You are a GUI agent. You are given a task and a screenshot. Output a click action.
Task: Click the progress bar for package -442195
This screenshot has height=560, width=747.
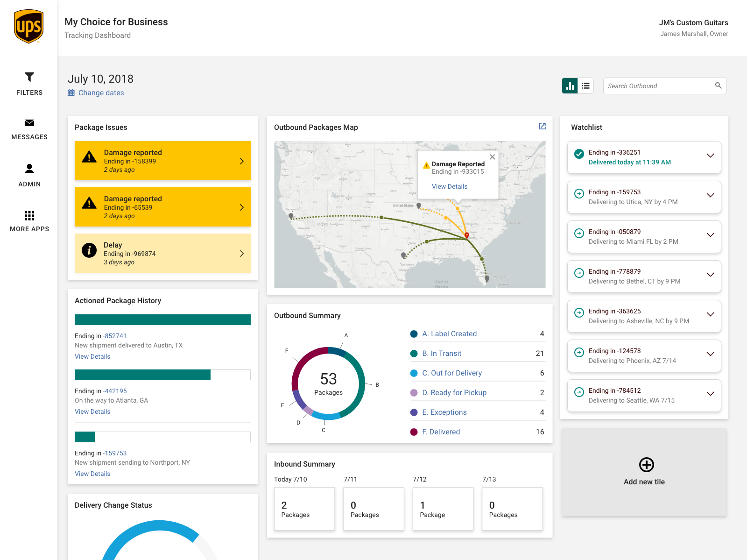[x=162, y=375]
